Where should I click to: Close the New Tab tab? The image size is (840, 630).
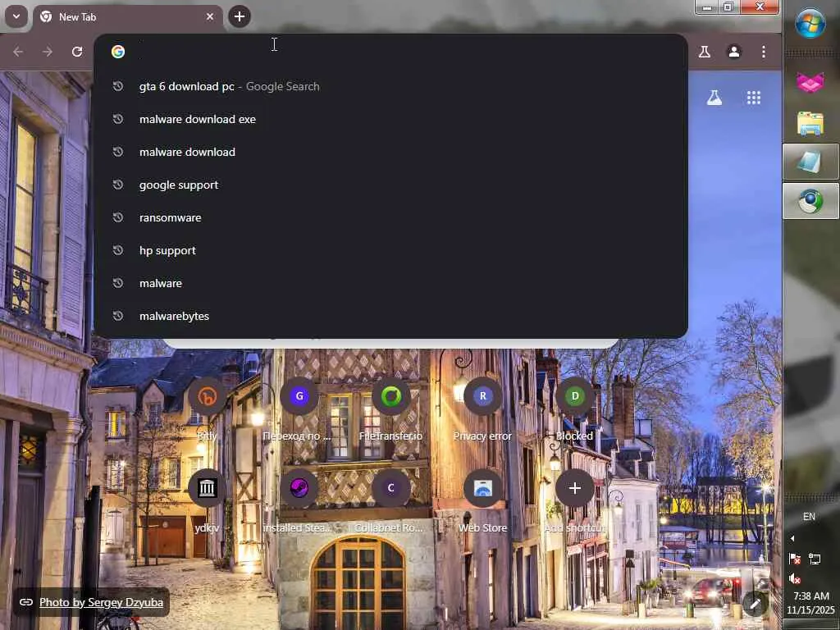[210, 16]
